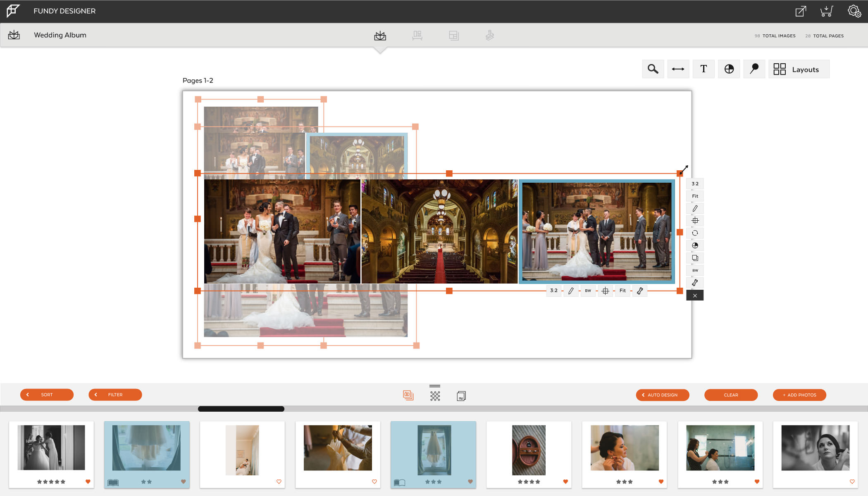Expand the Sort options menu
This screenshot has height=496, width=868.
click(47, 394)
